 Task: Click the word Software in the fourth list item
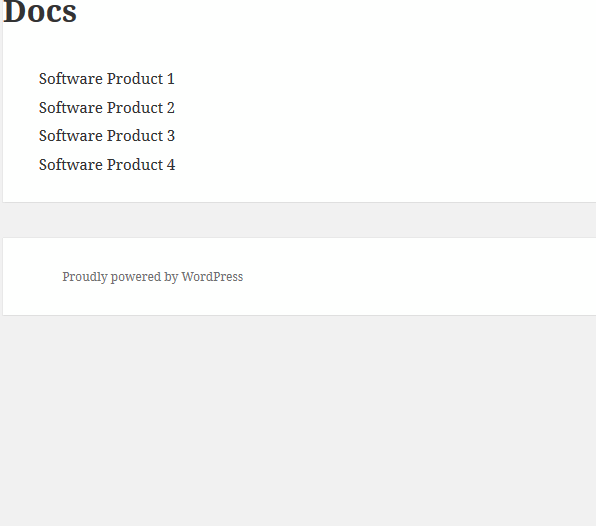[x=70, y=165]
